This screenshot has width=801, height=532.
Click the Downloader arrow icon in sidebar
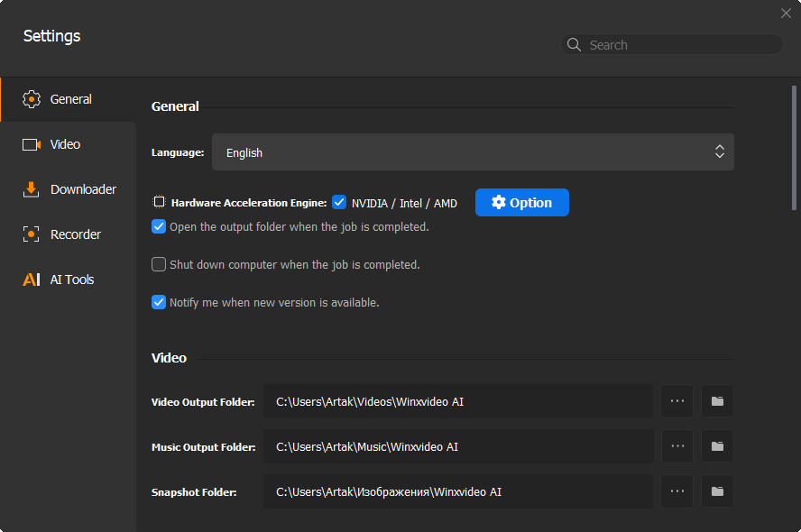point(32,189)
